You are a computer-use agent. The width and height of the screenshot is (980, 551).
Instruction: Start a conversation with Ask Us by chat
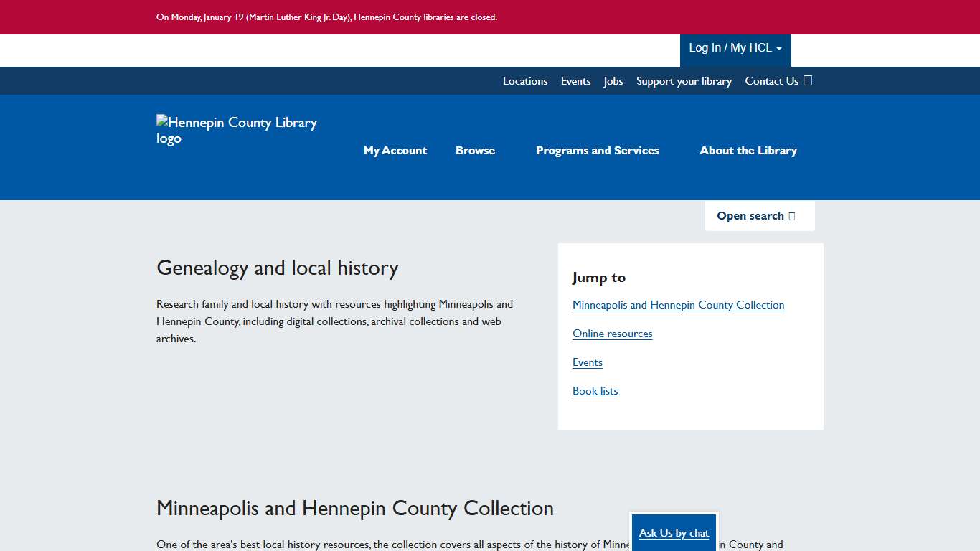[673, 533]
